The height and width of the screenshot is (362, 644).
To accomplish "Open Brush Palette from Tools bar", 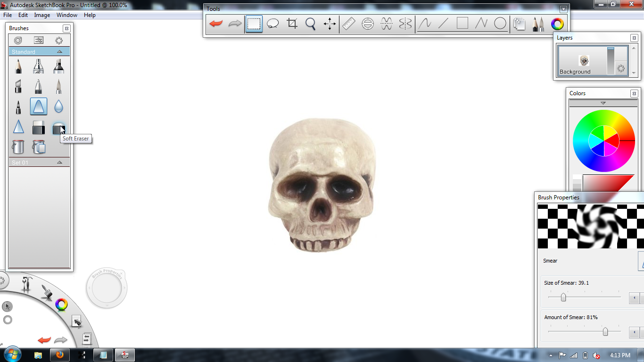I will click(x=538, y=24).
